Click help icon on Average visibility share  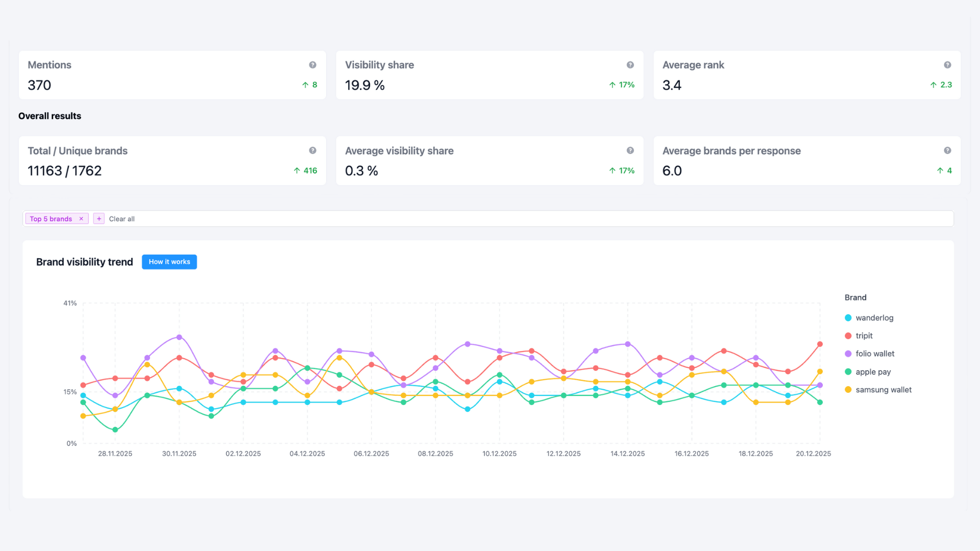pyautogui.click(x=630, y=151)
